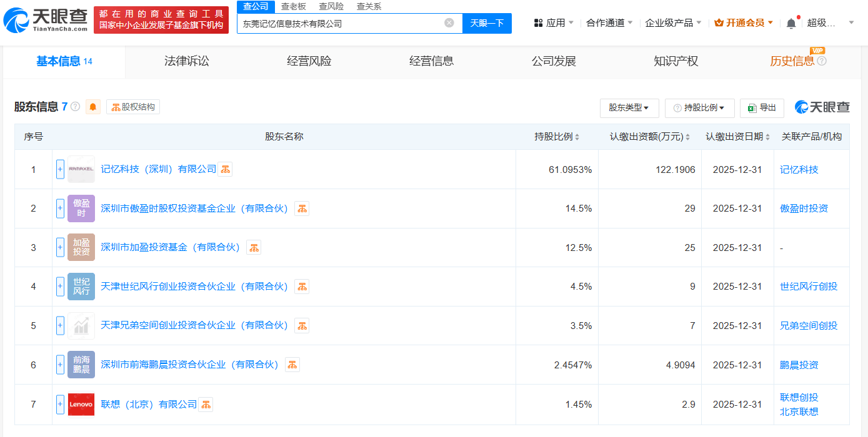Expand row 6 深圳市前海鹏晨 with plus button
The height and width of the screenshot is (437, 868).
point(60,365)
